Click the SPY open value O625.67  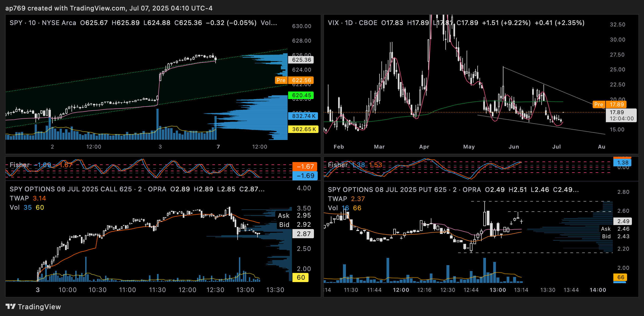click(x=94, y=23)
